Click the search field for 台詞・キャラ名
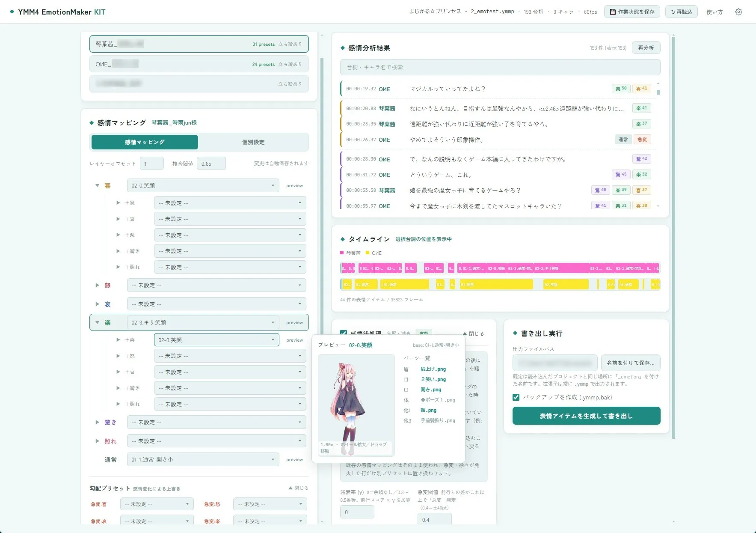The height and width of the screenshot is (533, 756). (500, 67)
